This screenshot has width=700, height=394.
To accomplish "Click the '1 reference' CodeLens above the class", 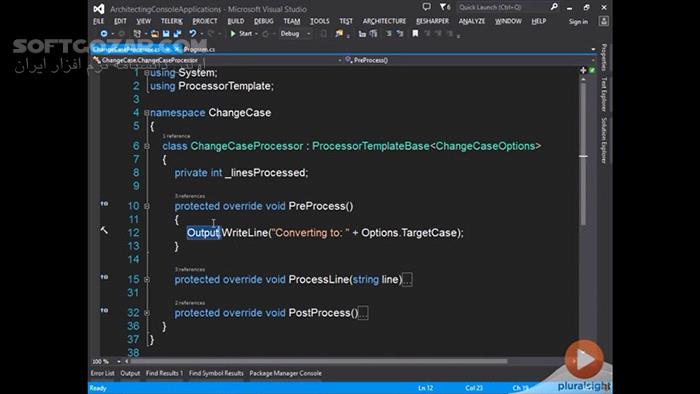I will point(176,136).
